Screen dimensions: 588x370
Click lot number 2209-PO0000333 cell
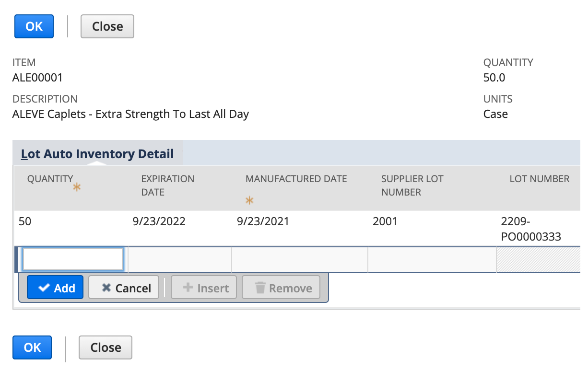pos(530,229)
